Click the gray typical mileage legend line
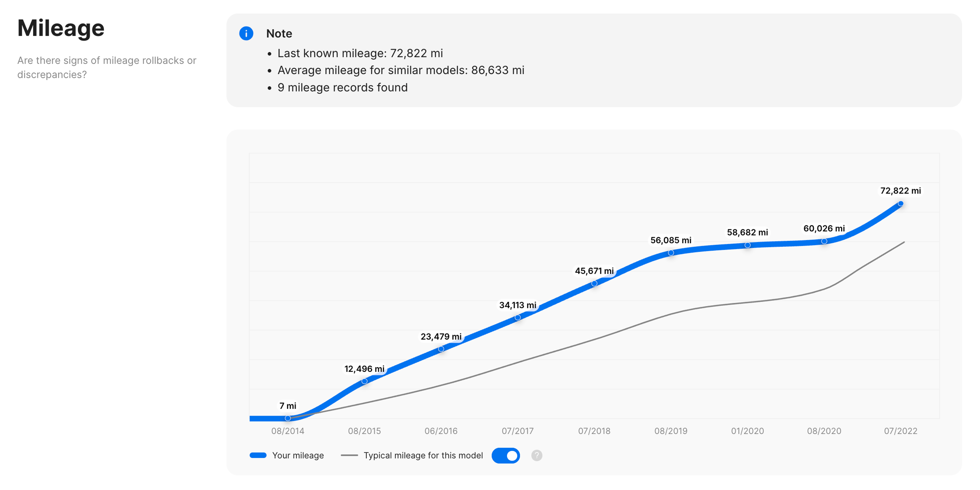980x490 pixels. click(349, 455)
